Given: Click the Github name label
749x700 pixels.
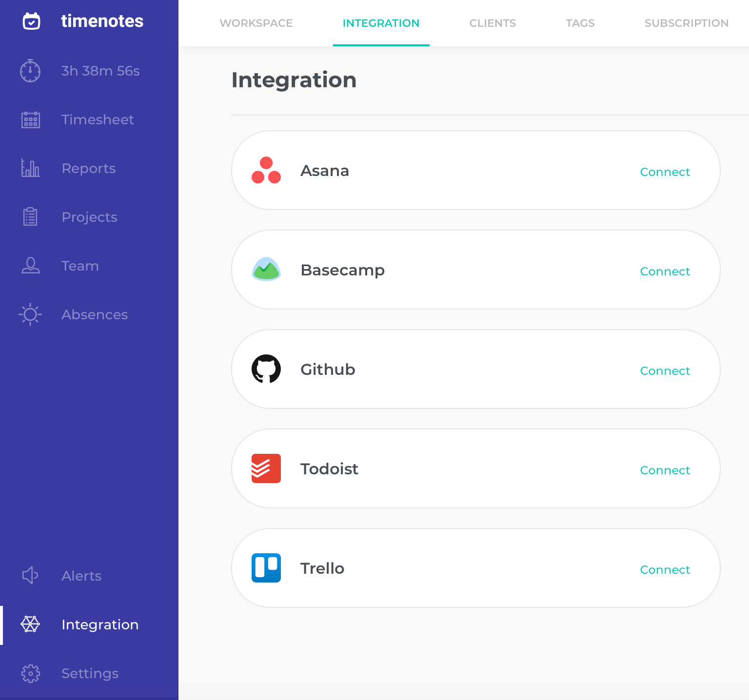Looking at the screenshot, I should click(328, 369).
